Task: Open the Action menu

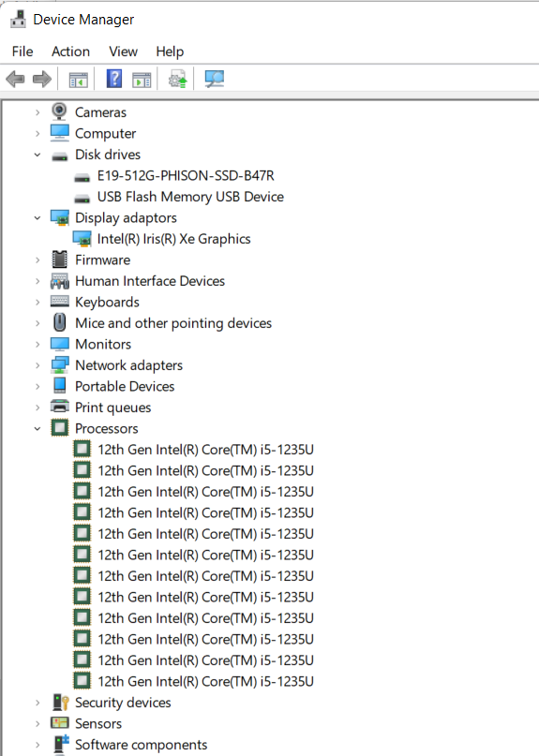Action: pos(71,52)
